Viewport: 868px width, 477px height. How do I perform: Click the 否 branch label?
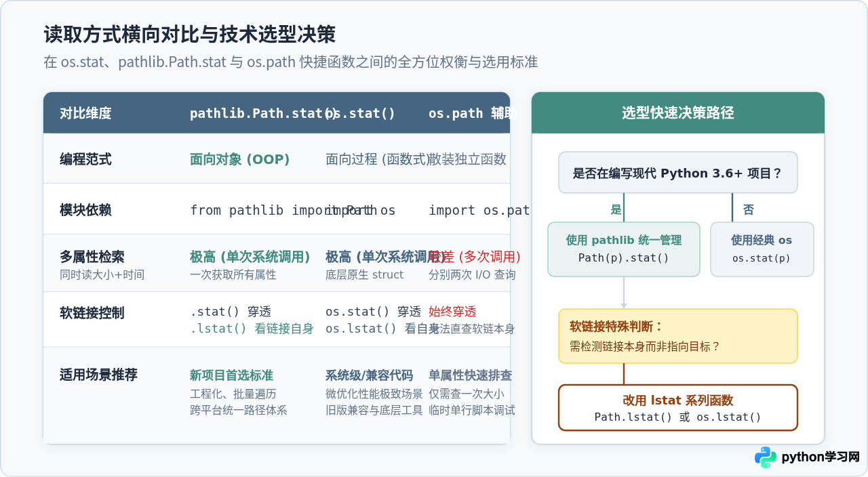[x=749, y=210]
